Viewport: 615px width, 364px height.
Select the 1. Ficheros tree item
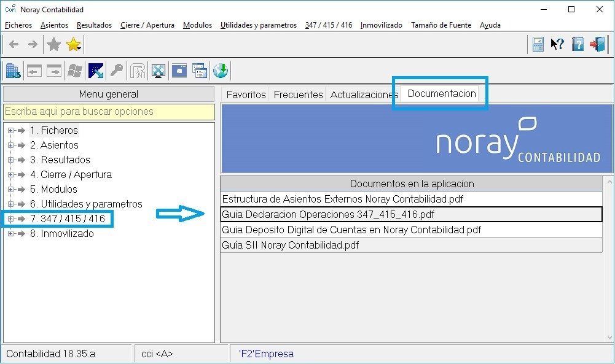click(54, 131)
